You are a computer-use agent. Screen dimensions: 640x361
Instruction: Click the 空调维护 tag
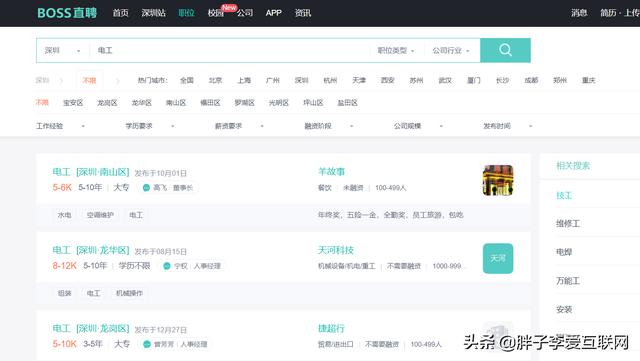[x=100, y=215]
